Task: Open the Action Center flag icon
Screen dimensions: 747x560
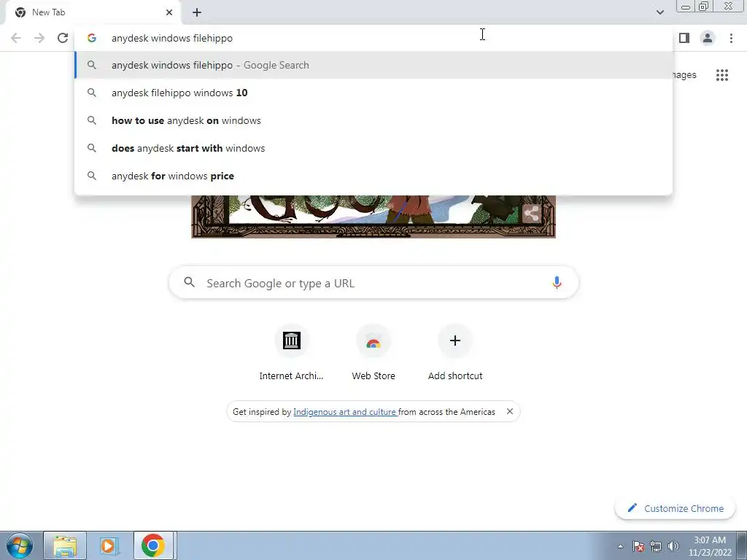Action: point(638,547)
